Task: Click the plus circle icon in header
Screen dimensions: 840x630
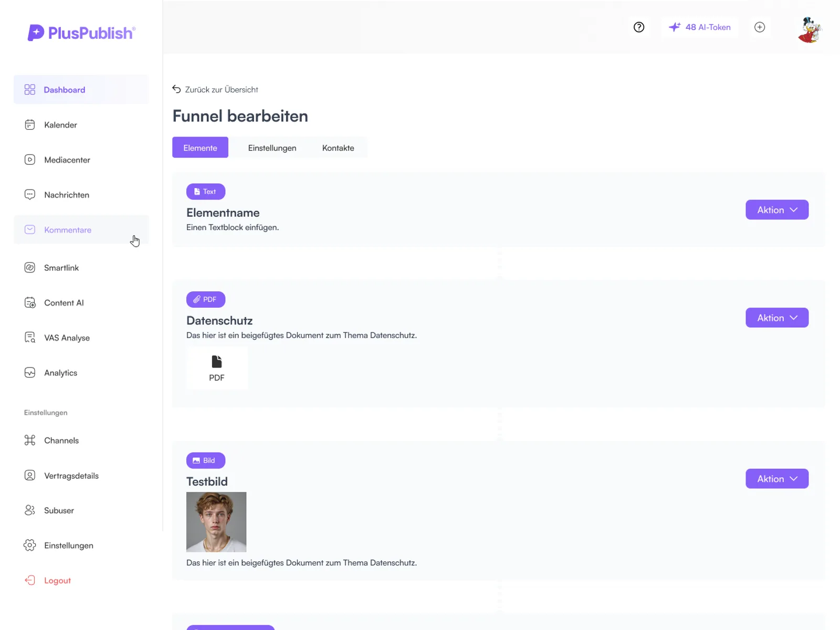Action: point(760,27)
